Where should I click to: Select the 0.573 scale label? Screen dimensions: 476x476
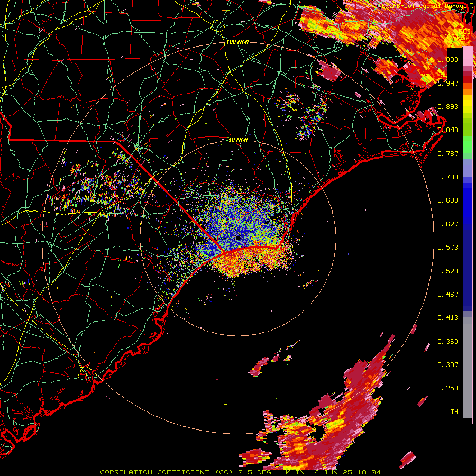(x=448, y=248)
